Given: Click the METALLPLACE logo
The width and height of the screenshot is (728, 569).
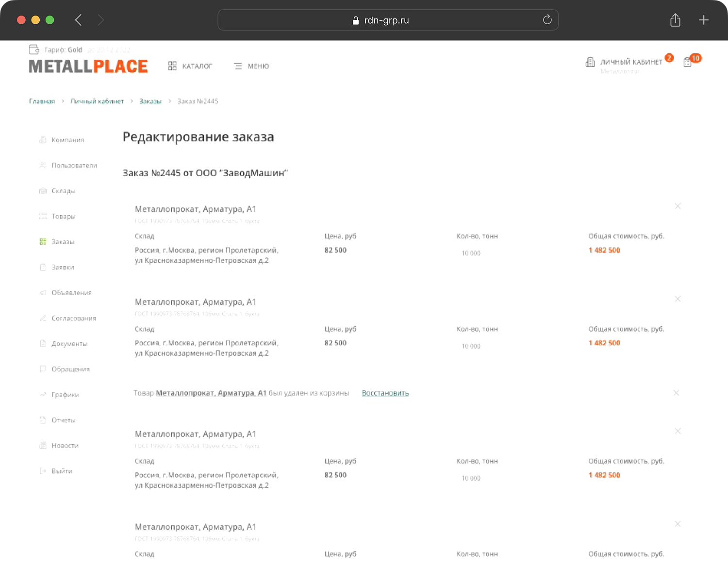Looking at the screenshot, I should tap(88, 67).
